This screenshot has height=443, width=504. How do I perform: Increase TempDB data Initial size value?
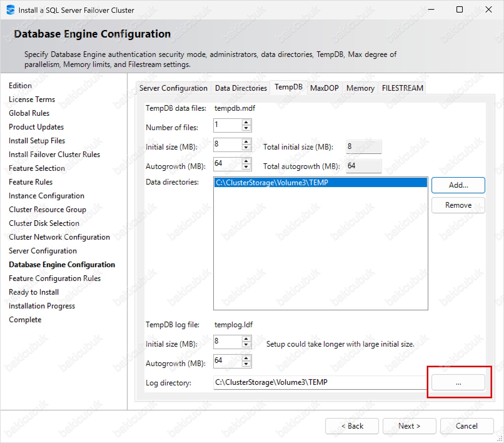[246, 142]
